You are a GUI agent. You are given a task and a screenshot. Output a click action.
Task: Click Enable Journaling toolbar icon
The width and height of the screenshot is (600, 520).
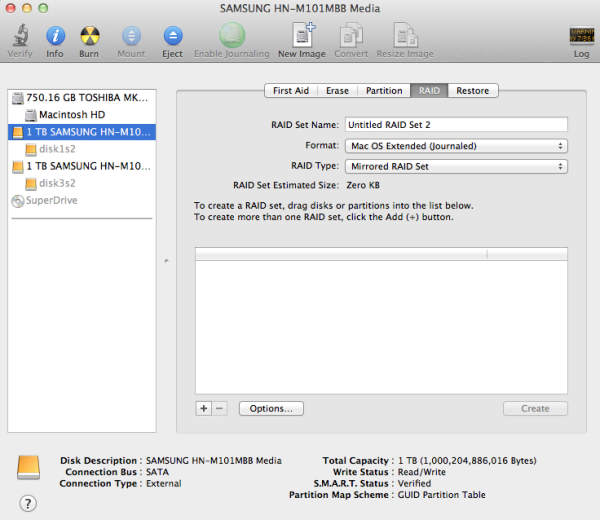tap(232, 35)
